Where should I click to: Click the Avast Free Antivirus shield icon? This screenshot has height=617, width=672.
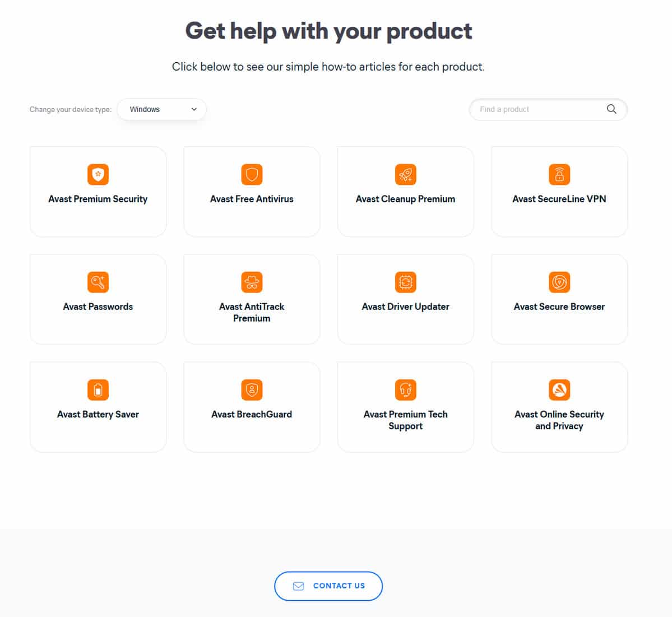[252, 174]
